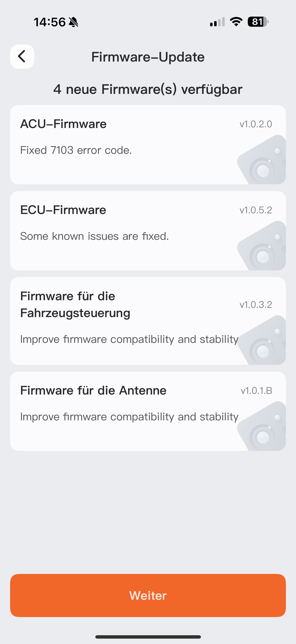Tap the battery indicator in status bar
This screenshot has height=644, width=296.
pyautogui.click(x=258, y=22)
